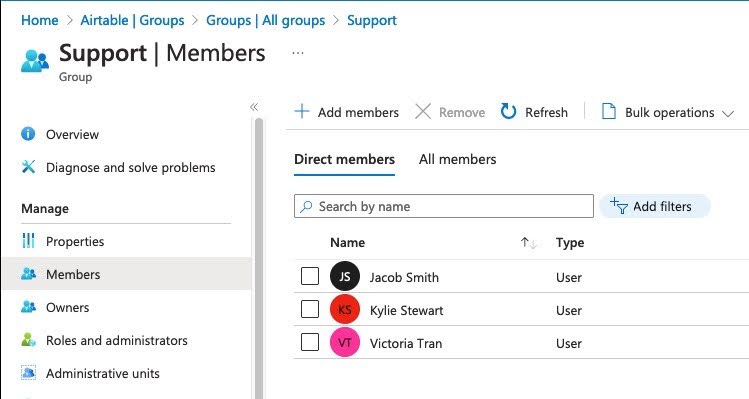Viewport: 749px width, 399px height.
Task: Click the plus icon for Add members
Action: [302, 112]
